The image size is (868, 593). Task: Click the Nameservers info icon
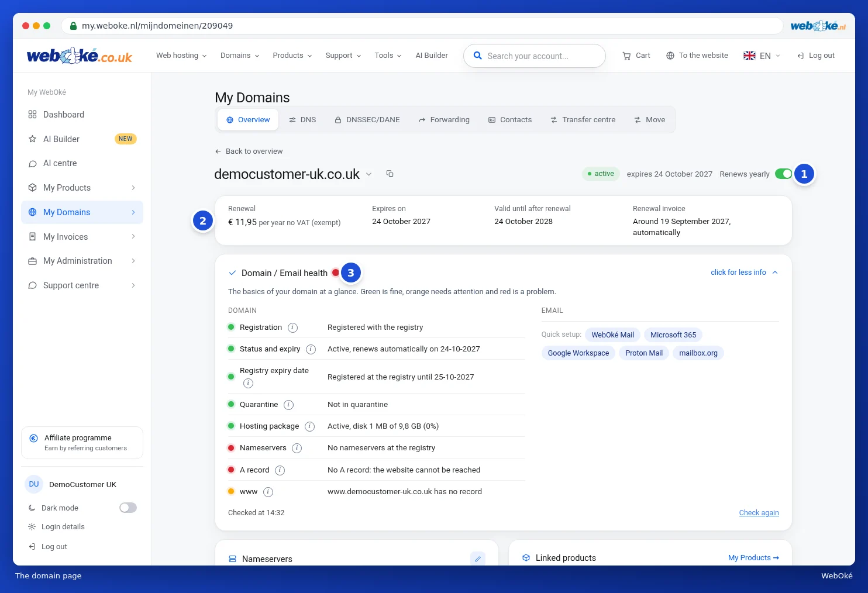297,448
